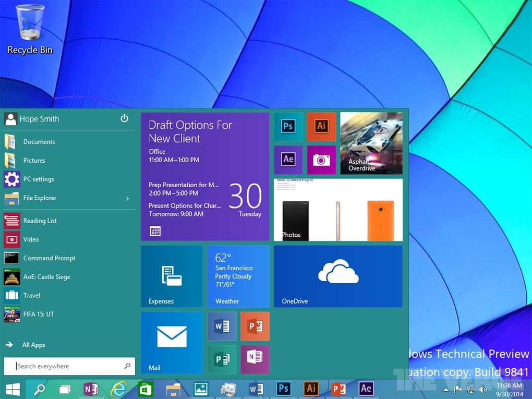Open the Word tile

[x=222, y=326]
